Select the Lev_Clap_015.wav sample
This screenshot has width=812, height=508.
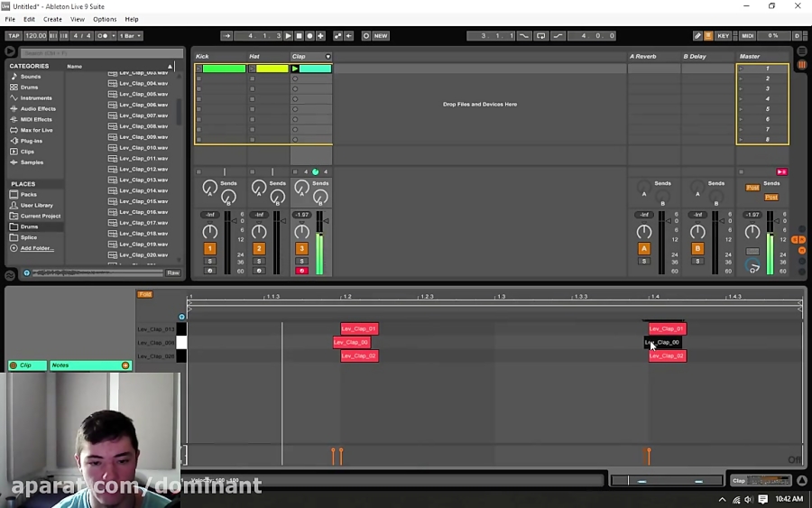tap(143, 201)
